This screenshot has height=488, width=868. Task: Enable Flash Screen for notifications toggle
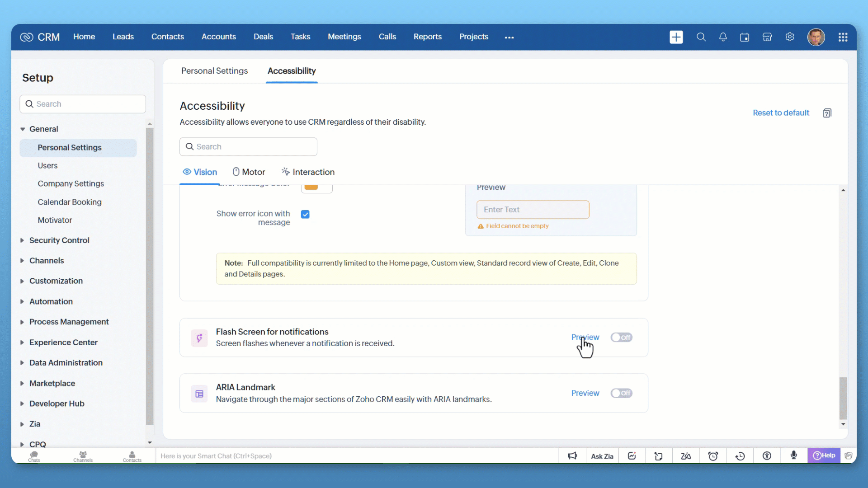pyautogui.click(x=621, y=338)
